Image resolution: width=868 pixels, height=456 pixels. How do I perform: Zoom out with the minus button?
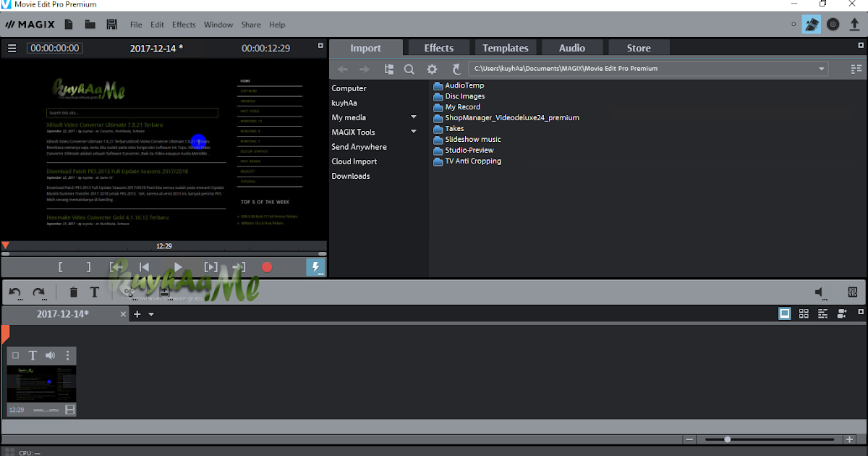pyautogui.click(x=689, y=439)
